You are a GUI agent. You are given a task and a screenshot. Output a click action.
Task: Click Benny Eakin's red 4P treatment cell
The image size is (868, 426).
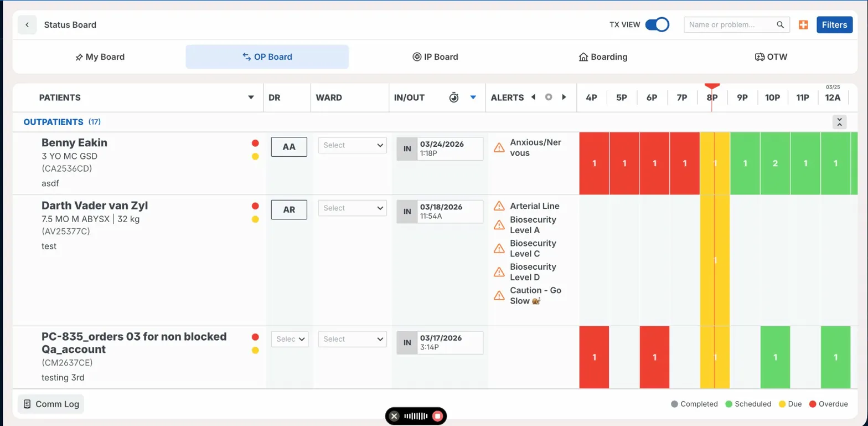[x=594, y=163]
